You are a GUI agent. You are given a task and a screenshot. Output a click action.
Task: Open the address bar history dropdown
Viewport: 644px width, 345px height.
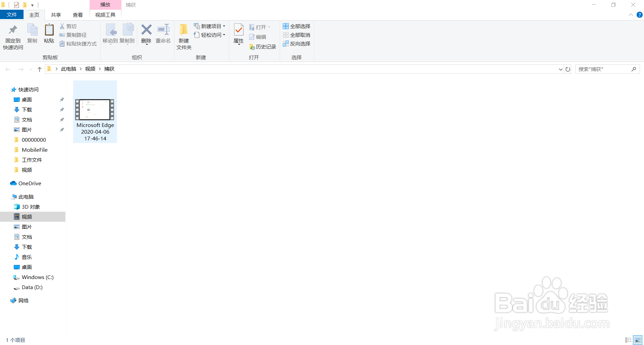tap(560, 69)
